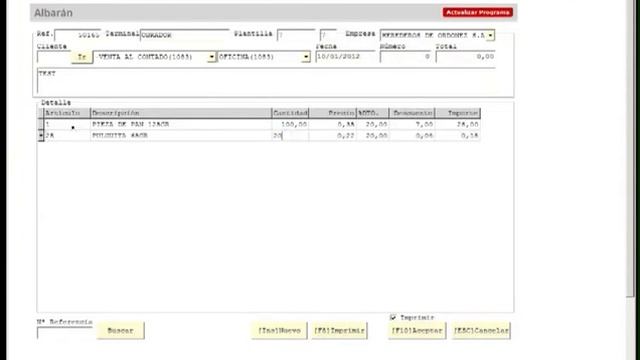Click the second row quantity cell being edited
Image resolution: width=640 pixels, height=360 pixels.
[290, 135]
